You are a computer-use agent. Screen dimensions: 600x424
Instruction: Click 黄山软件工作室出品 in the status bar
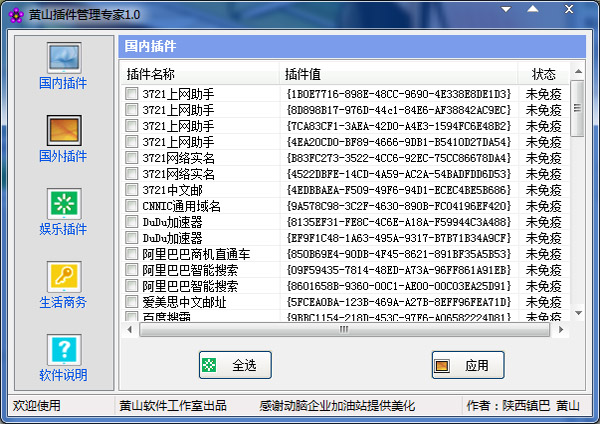[173, 406]
